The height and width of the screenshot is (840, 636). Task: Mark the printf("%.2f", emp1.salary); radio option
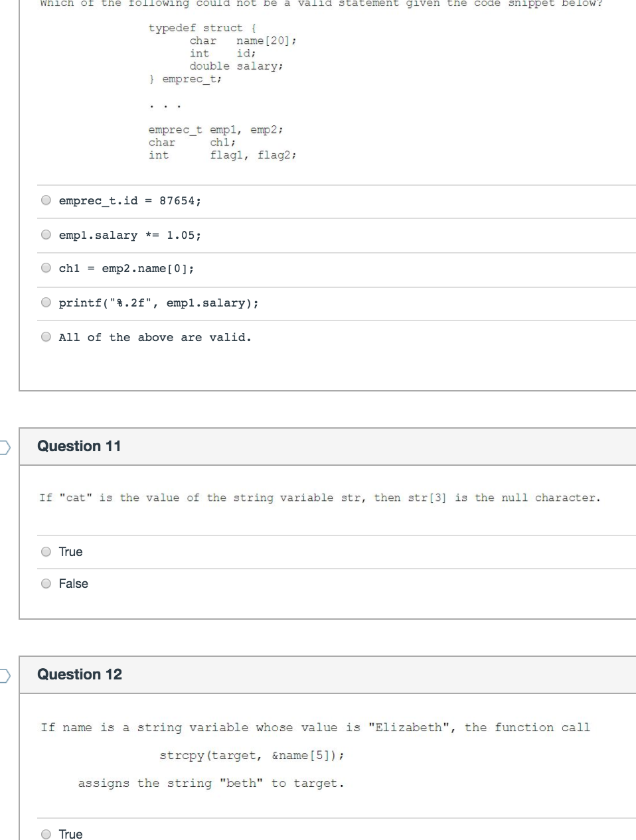coord(46,303)
